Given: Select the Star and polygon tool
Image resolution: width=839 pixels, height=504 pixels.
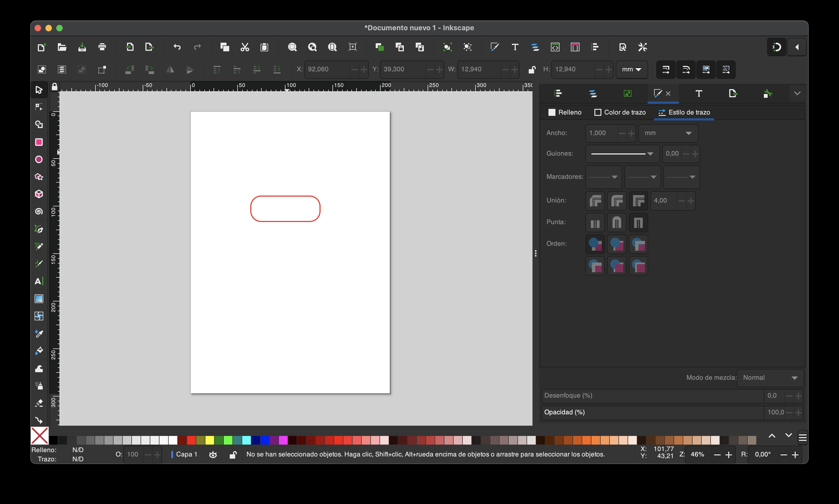Looking at the screenshot, I should [x=39, y=177].
